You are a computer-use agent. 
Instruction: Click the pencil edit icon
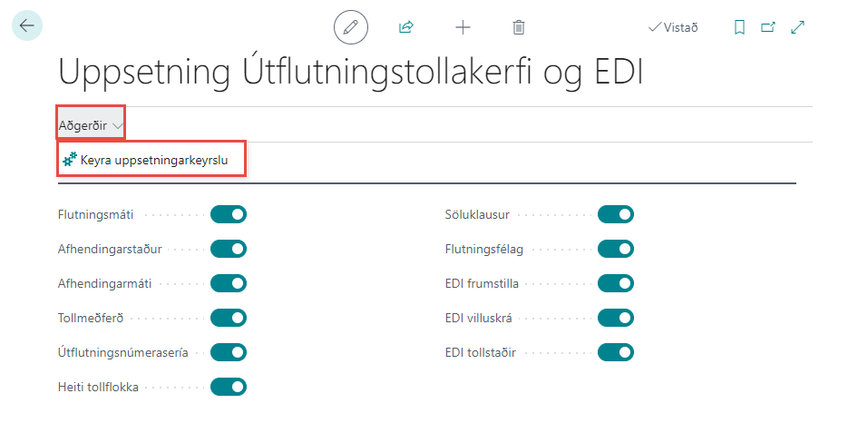coord(351,27)
